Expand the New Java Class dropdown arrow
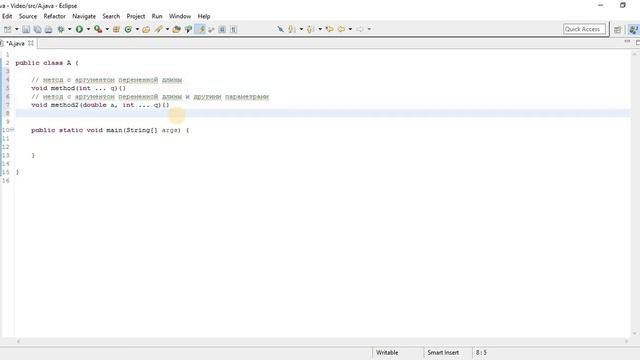 point(137,29)
